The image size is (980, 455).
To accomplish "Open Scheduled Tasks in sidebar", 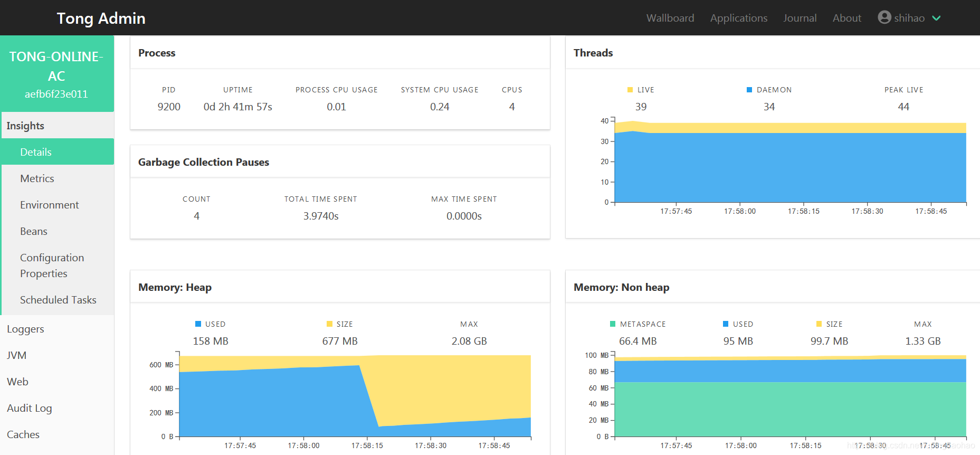I will [57, 300].
